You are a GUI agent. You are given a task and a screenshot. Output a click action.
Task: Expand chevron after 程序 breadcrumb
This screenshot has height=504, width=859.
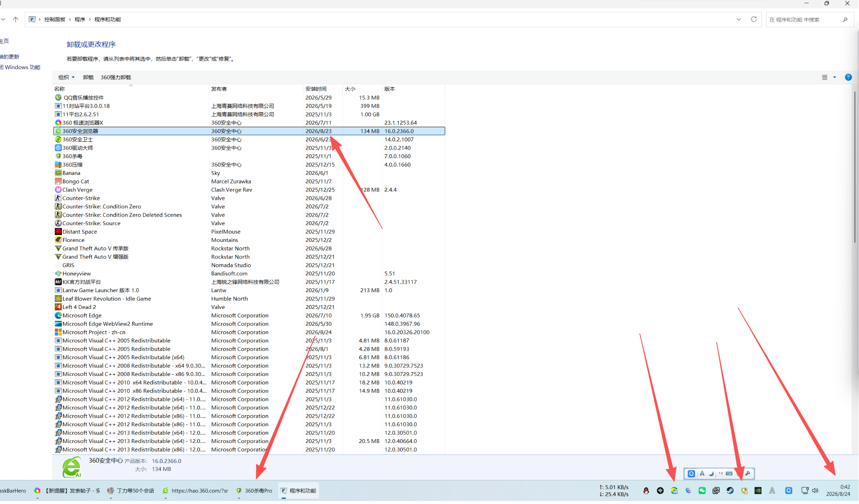[x=90, y=20]
